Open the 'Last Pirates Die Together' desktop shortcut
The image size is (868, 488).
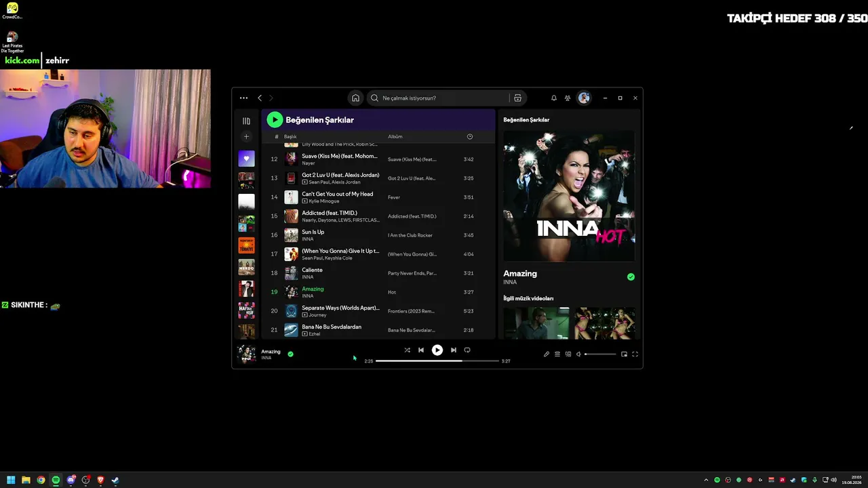[12, 42]
